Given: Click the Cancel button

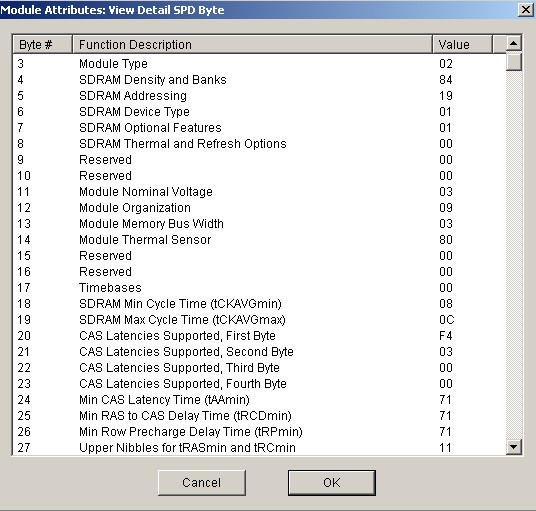Looking at the screenshot, I should pos(202,483).
